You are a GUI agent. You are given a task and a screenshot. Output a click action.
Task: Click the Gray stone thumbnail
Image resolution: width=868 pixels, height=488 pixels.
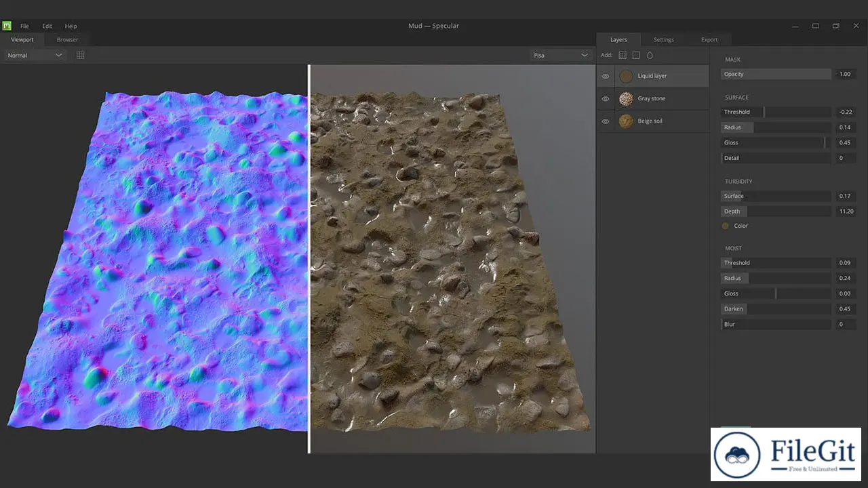626,98
